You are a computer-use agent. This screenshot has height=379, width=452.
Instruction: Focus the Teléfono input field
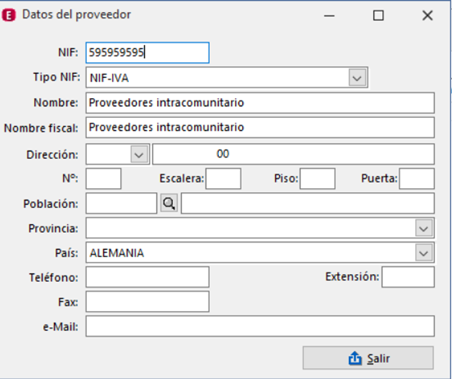[x=147, y=277]
